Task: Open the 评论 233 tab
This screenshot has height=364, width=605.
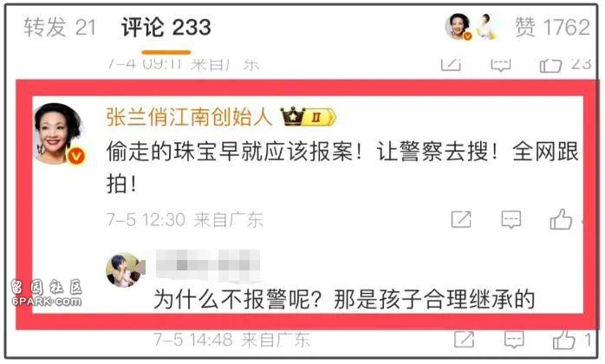Action: [x=166, y=28]
